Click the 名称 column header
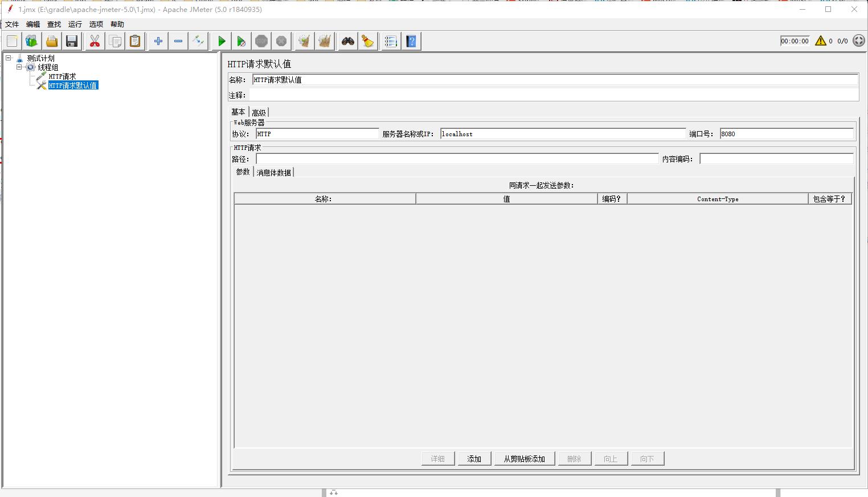Viewport: 868px width, 497px height. [325, 199]
